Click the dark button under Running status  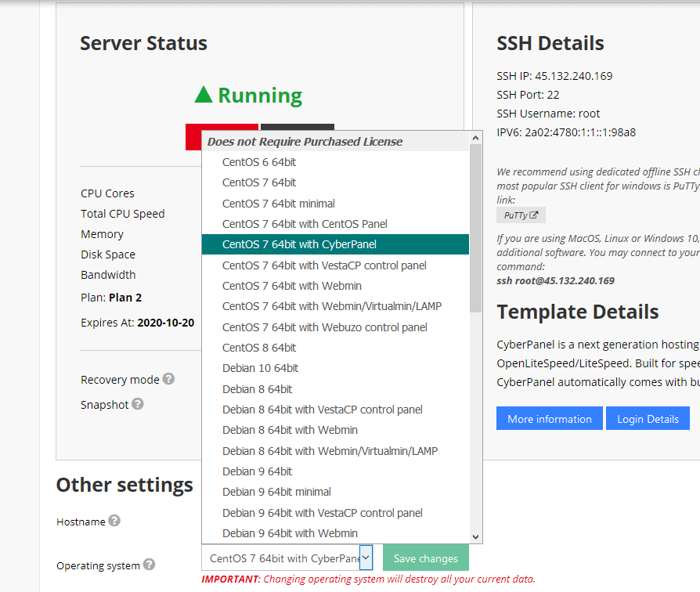[x=298, y=127]
